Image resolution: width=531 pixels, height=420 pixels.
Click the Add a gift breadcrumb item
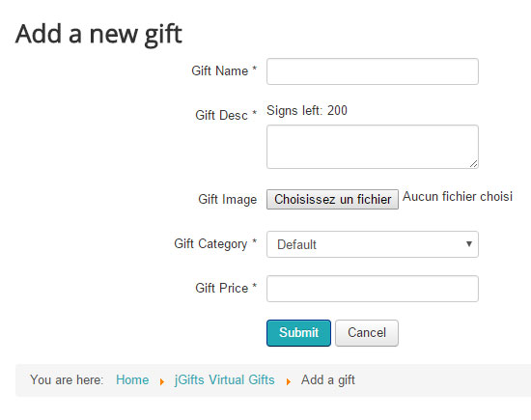(328, 380)
